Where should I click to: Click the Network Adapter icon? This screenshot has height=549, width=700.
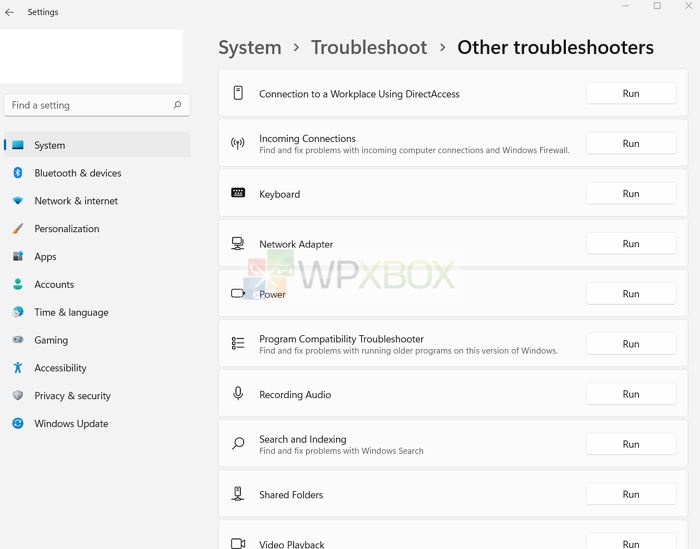pyautogui.click(x=238, y=244)
